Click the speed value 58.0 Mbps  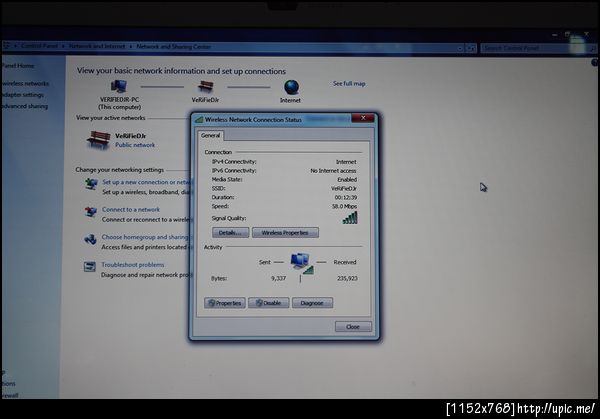[x=344, y=206]
